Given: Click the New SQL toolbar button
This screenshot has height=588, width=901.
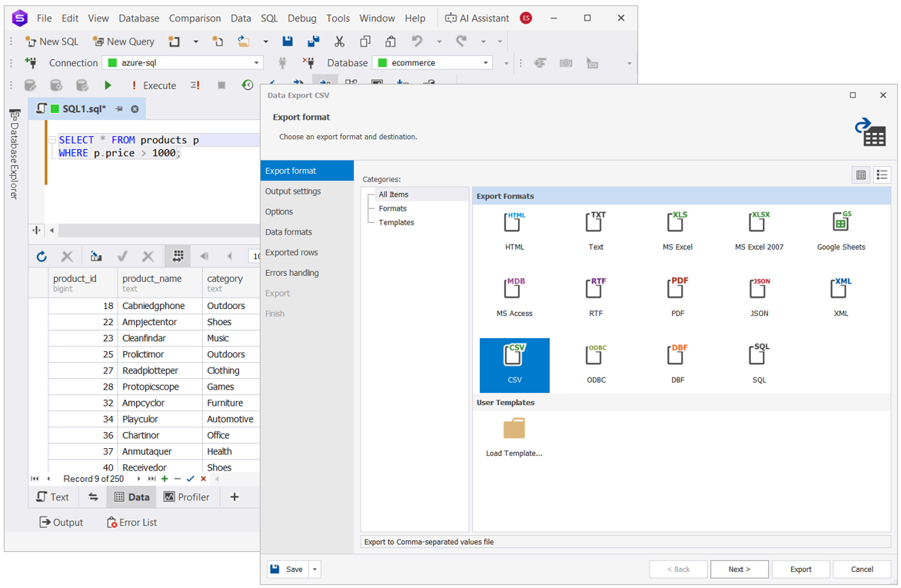Looking at the screenshot, I should (52, 42).
